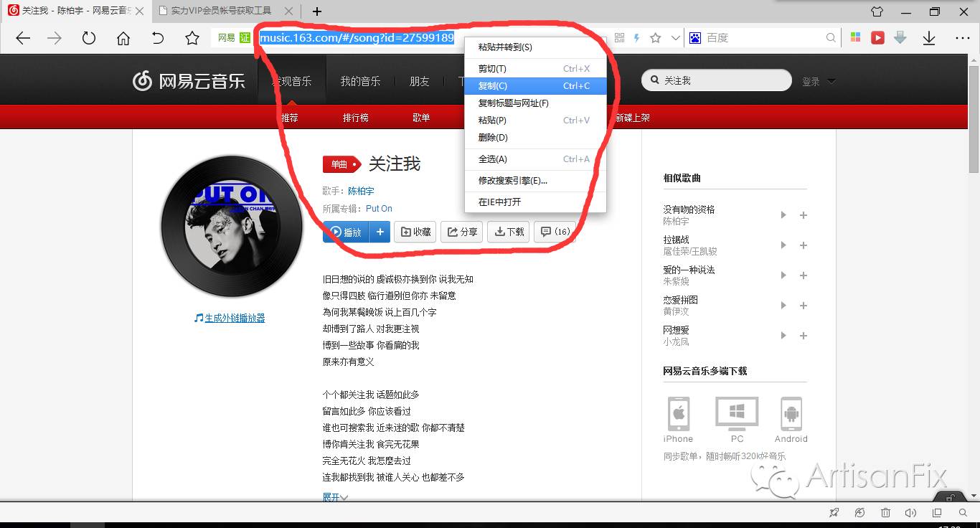Screen dimensions: 980x528
Task: Click the grey download-arrow extension icon
Action: tap(900, 38)
